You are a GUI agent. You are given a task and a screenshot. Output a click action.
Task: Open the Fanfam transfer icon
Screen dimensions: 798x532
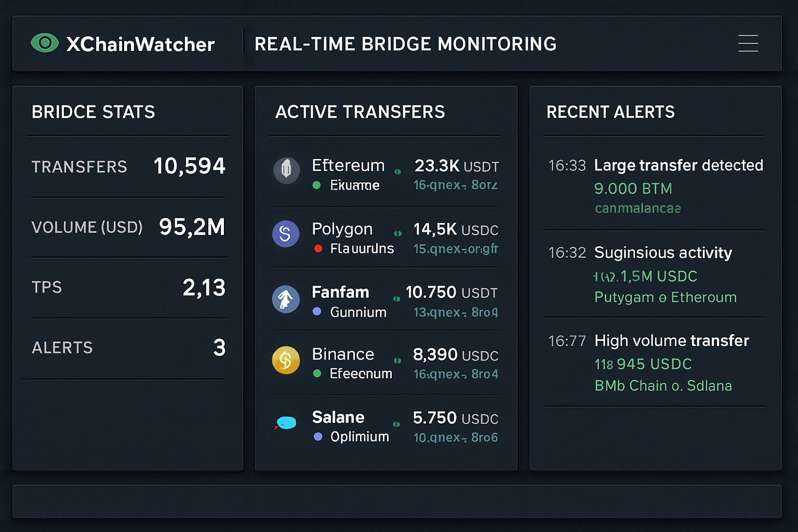point(286,300)
